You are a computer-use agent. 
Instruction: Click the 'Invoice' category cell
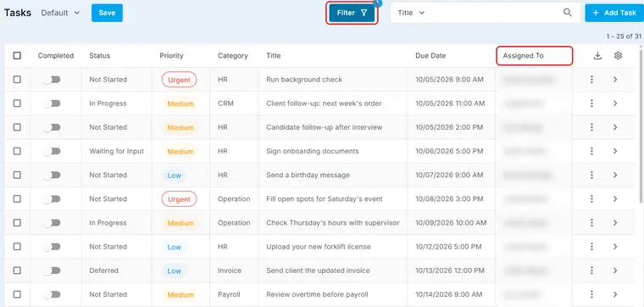point(229,271)
